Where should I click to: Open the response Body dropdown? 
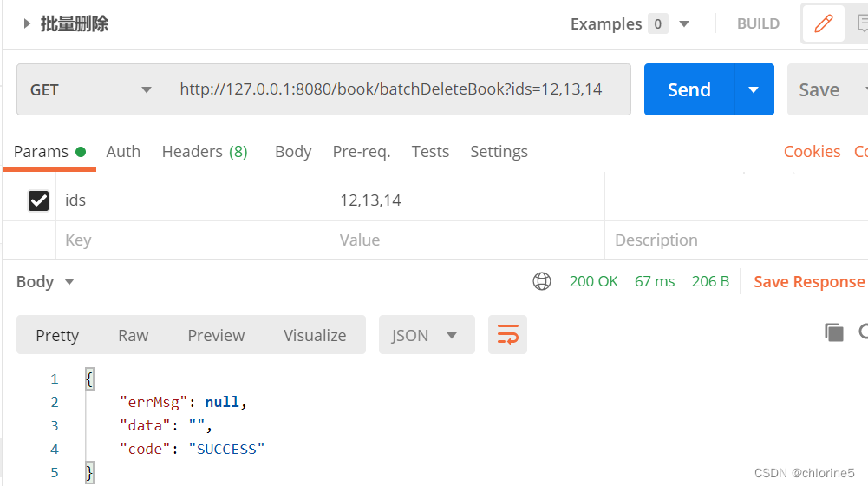point(45,281)
